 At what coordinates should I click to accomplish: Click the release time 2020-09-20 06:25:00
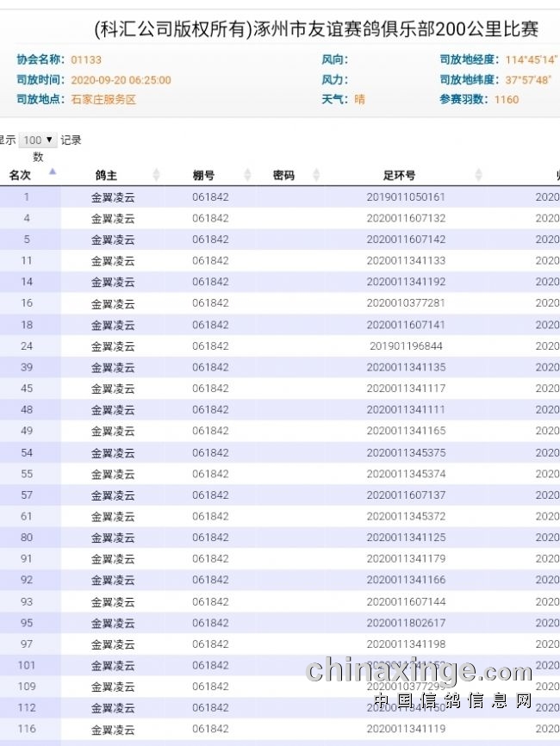(121, 79)
